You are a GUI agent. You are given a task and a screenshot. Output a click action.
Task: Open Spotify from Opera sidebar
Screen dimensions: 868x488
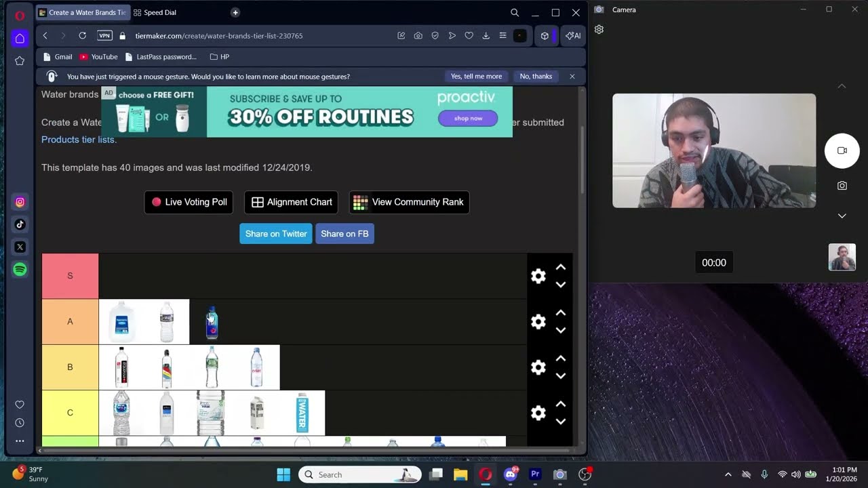20,270
